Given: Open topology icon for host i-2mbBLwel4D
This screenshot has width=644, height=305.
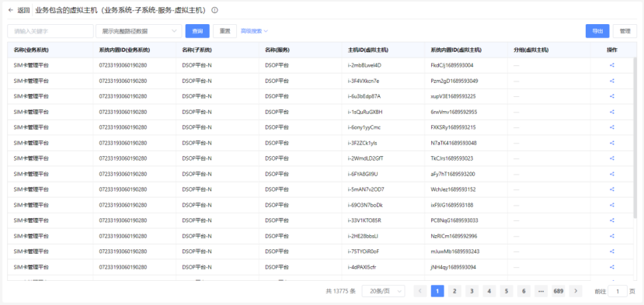Looking at the screenshot, I should tap(612, 65).
